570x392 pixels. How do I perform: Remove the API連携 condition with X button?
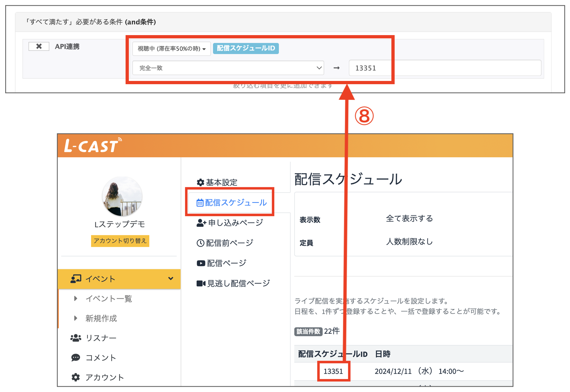pyautogui.click(x=38, y=46)
